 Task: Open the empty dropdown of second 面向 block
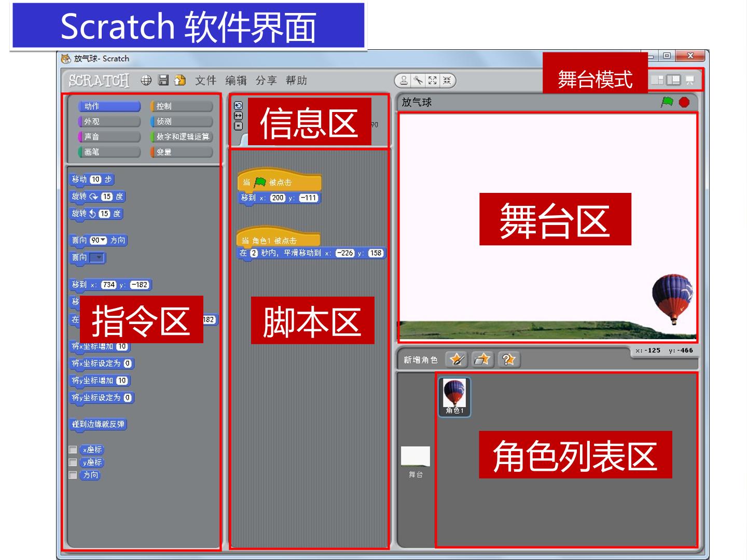pos(98,258)
